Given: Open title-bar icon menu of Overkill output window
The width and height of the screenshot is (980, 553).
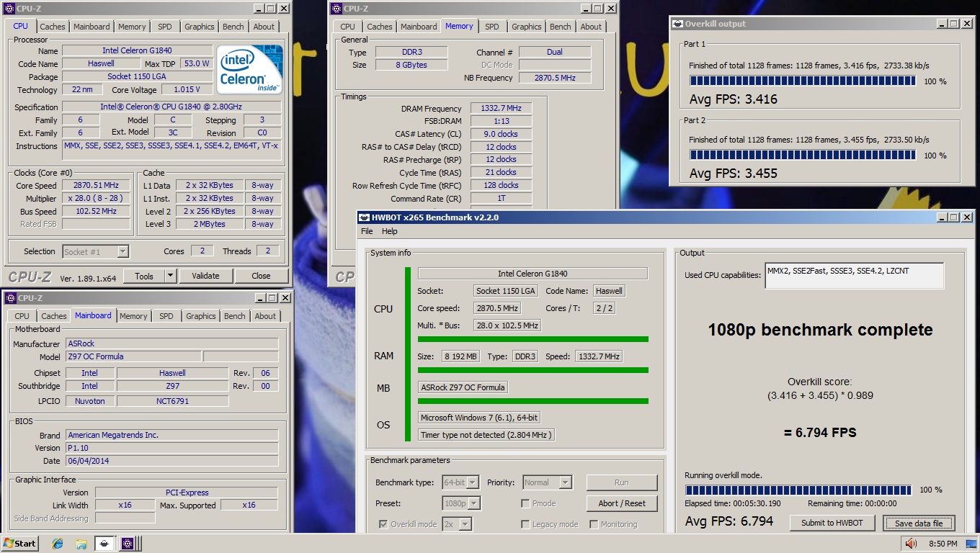Looking at the screenshot, I should pos(677,24).
